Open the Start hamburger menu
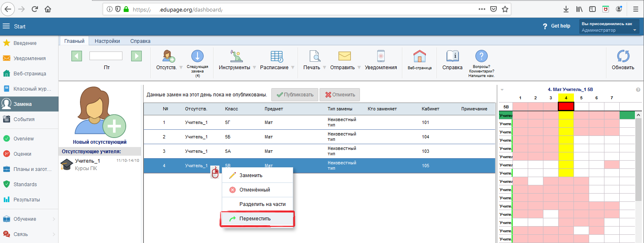The image size is (644, 243). click(6, 26)
